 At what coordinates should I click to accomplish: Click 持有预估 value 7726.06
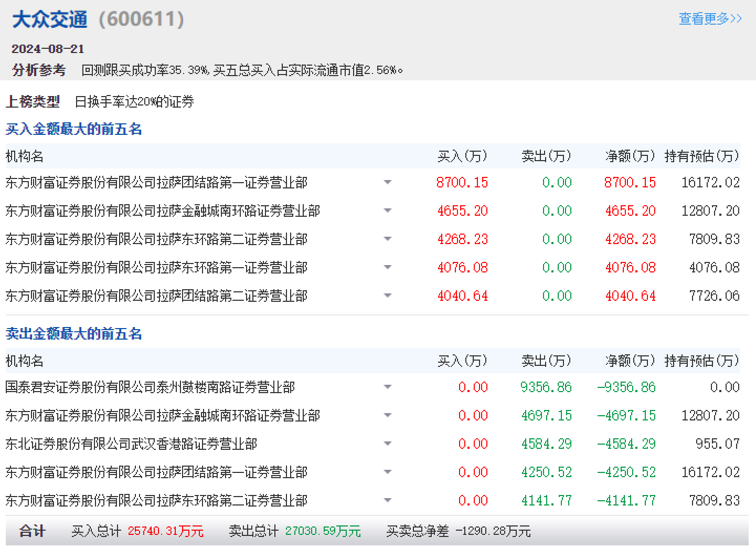pos(715,296)
